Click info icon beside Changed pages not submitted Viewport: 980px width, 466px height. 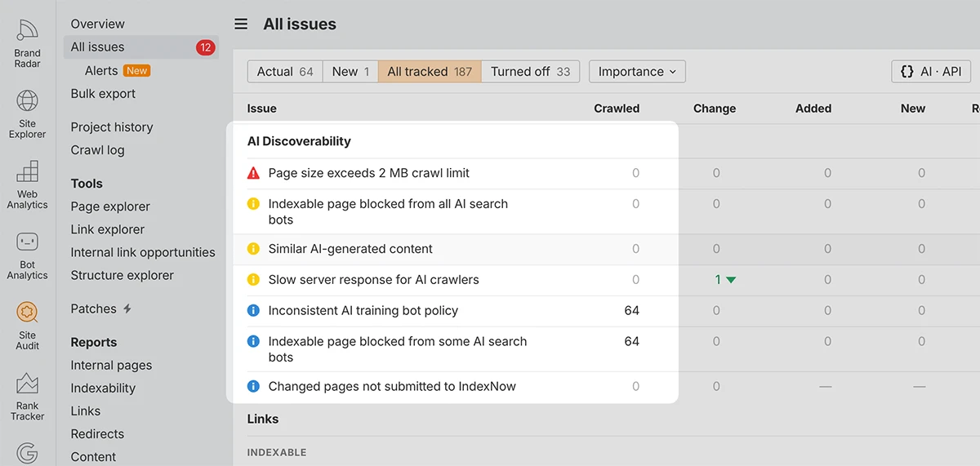(x=253, y=387)
